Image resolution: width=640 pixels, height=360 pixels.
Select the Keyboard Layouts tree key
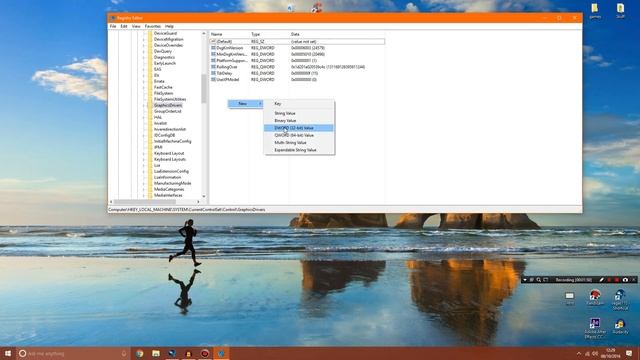click(x=170, y=159)
